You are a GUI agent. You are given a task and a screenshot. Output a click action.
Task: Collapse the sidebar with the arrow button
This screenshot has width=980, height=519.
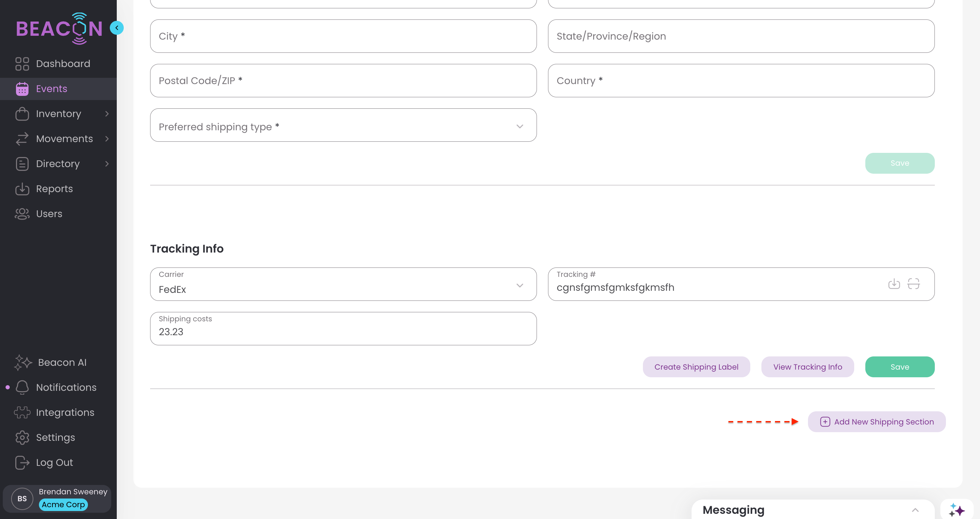click(x=117, y=28)
